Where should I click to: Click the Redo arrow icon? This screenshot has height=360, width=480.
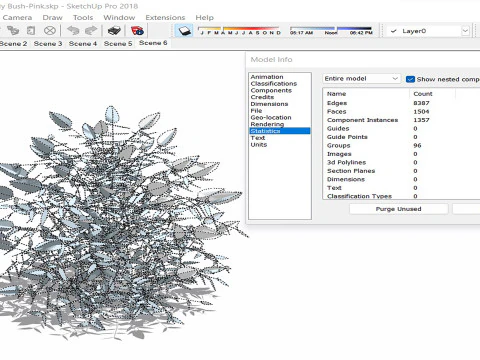(91, 31)
